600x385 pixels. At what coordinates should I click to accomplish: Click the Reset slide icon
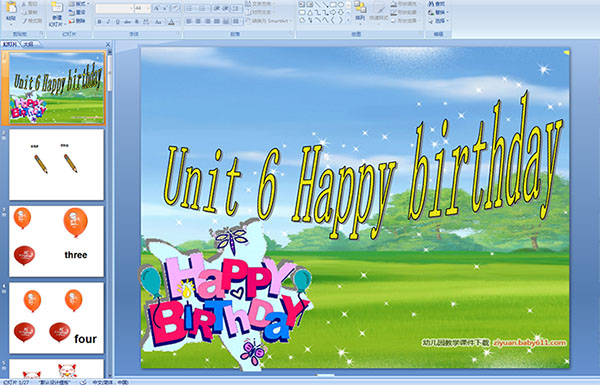point(72,12)
